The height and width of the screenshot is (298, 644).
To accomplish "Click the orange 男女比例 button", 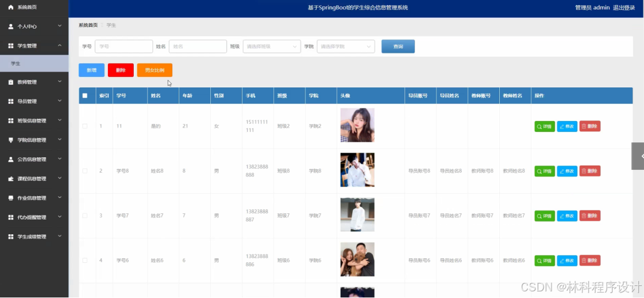I will coord(155,70).
